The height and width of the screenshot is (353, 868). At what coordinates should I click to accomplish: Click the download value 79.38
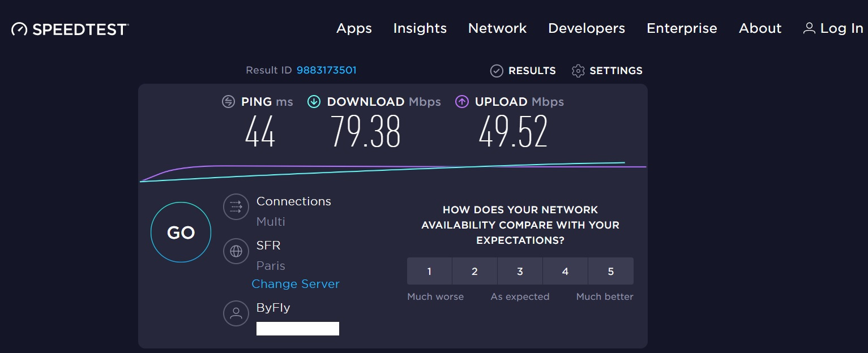(366, 131)
